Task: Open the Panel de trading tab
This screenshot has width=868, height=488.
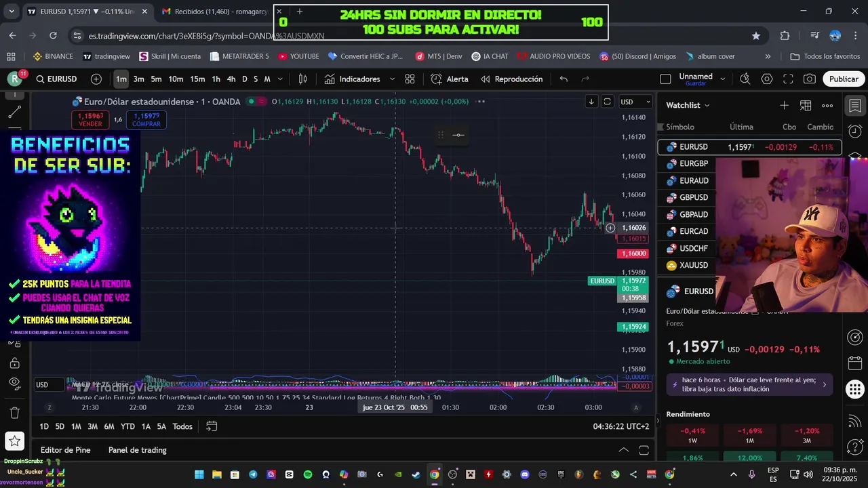Action: click(138, 450)
